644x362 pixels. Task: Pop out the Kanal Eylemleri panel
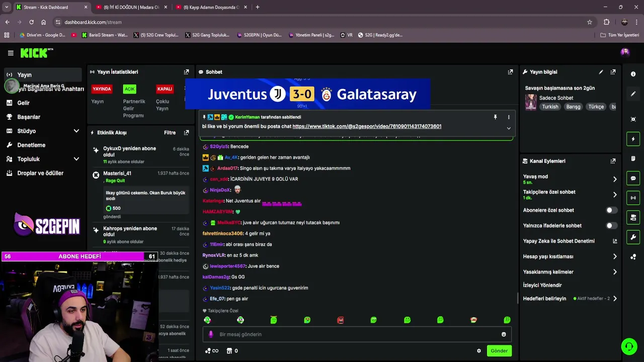coord(613,161)
